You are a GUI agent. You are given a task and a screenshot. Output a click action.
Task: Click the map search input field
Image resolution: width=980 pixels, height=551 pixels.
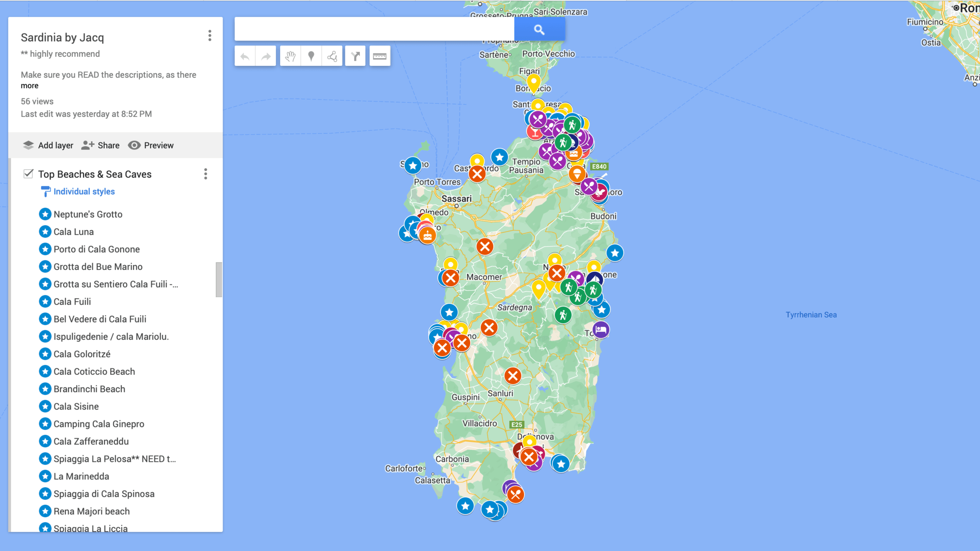tap(374, 29)
